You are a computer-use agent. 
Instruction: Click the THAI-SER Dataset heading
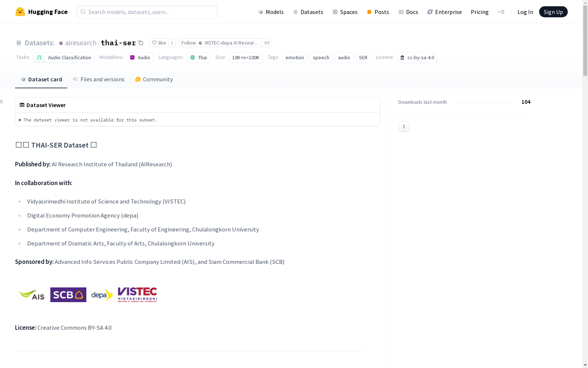[56, 145]
